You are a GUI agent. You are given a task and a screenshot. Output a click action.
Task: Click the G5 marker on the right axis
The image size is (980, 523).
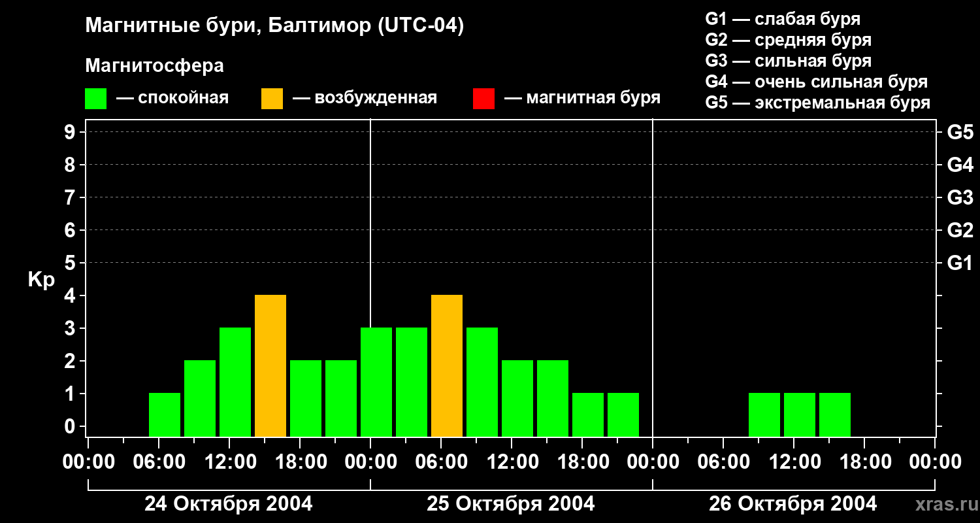[x=960, y=132]
